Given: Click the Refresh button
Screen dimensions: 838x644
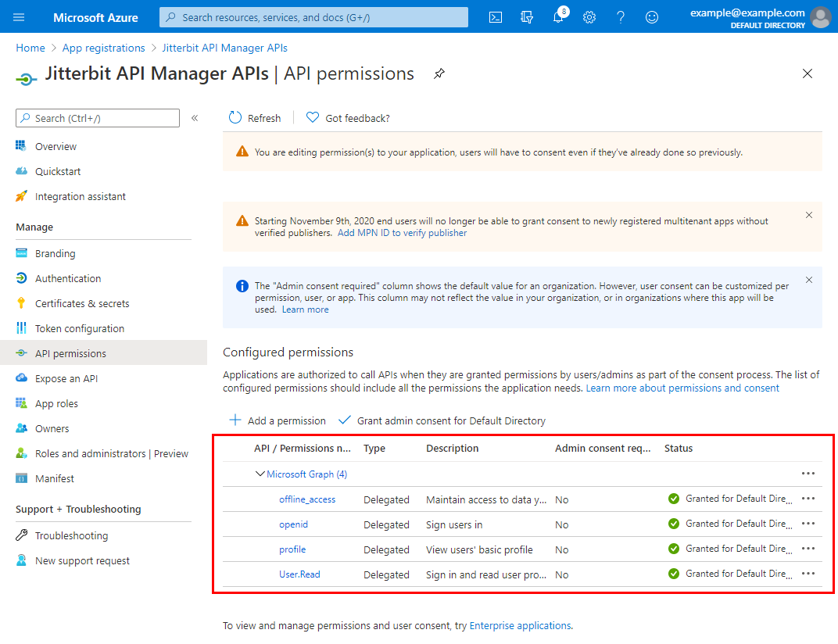Looking at the screenshot, I should pos(255,118).
